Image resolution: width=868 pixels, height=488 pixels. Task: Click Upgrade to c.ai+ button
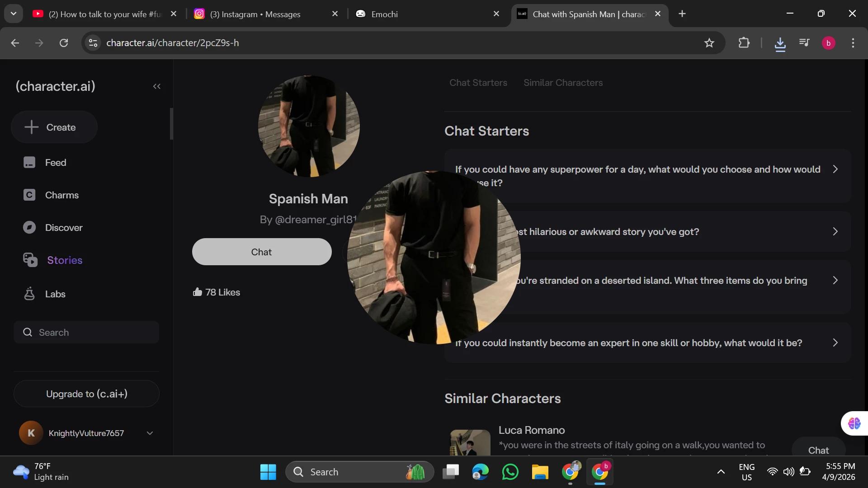click(86, 394)
